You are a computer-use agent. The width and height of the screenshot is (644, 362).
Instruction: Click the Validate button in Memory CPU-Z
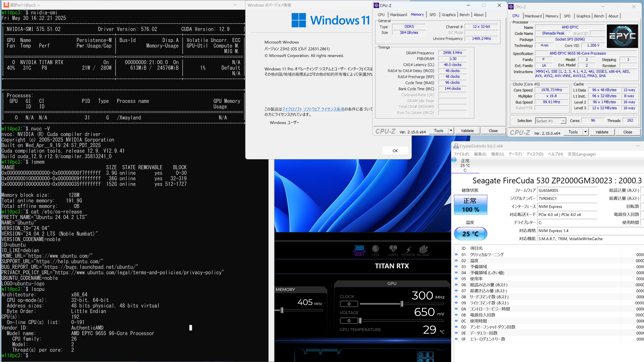point(467,131)
